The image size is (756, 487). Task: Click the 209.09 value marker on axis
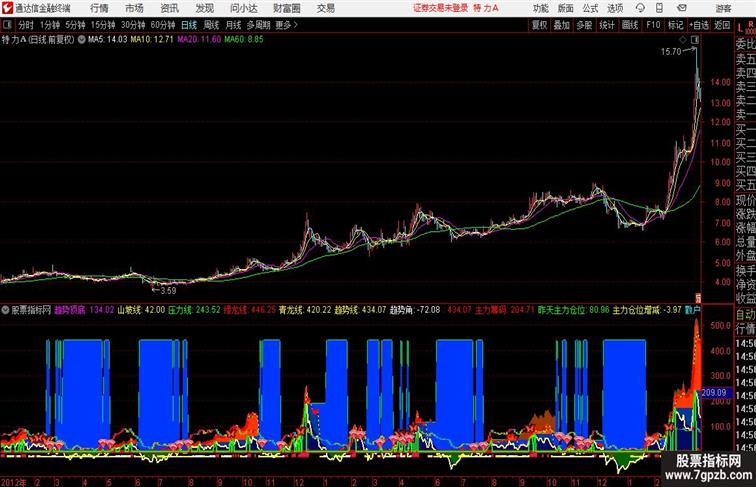[715, 393]
